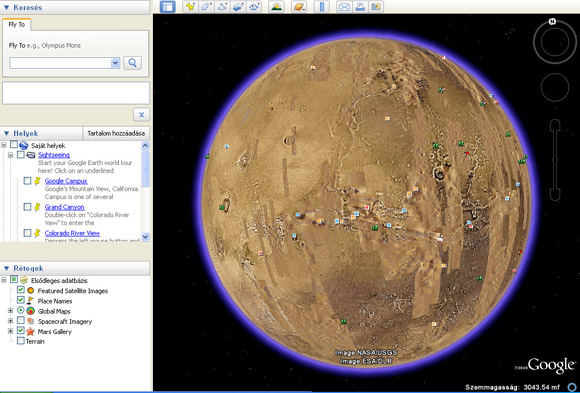580x393 pixels.
Task: Click the north N marker on compass
Action: click(x=552, y=21)
